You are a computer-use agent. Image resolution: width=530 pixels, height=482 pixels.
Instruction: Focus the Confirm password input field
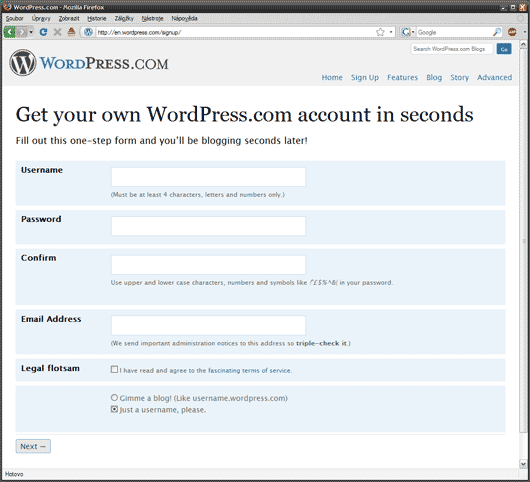[x=208, y=265]
